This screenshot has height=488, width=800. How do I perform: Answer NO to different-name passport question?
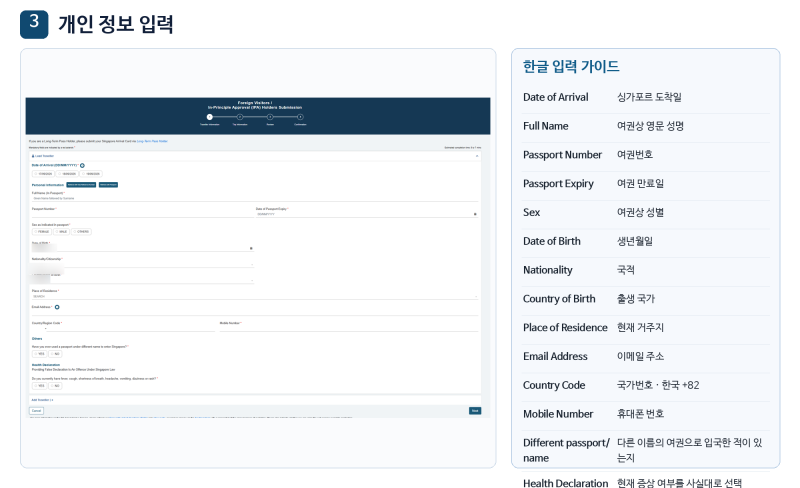click(55, 354)
